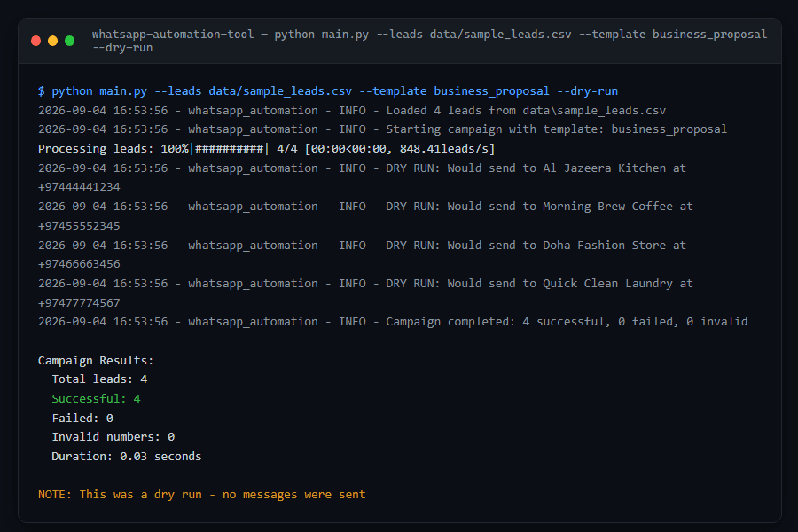The height and width of the screenshot is (532, 798).
Task: Click the terminal window title text
Action: tap(429, 41)
